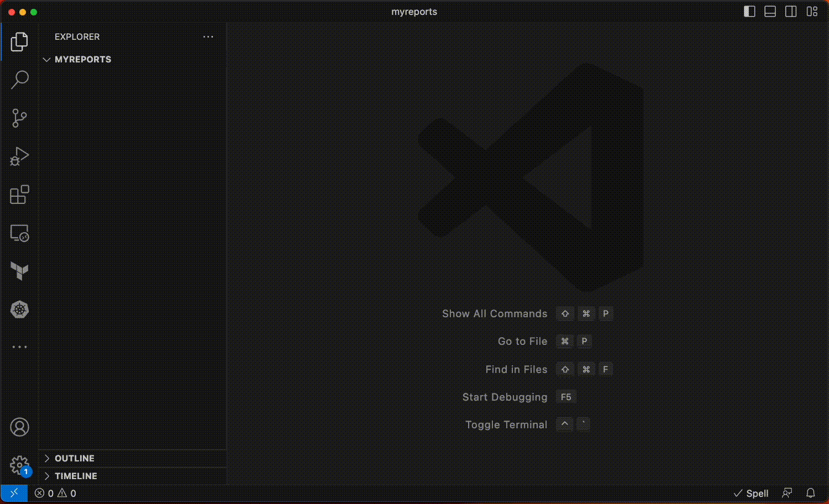
Task: Open the Search view
Action: [x=19, y=80]
